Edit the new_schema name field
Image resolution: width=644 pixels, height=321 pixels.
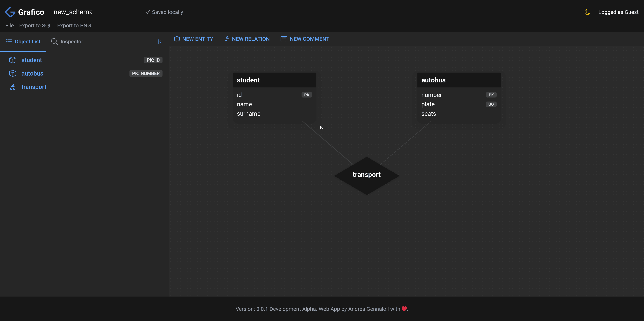click(95, 12)
